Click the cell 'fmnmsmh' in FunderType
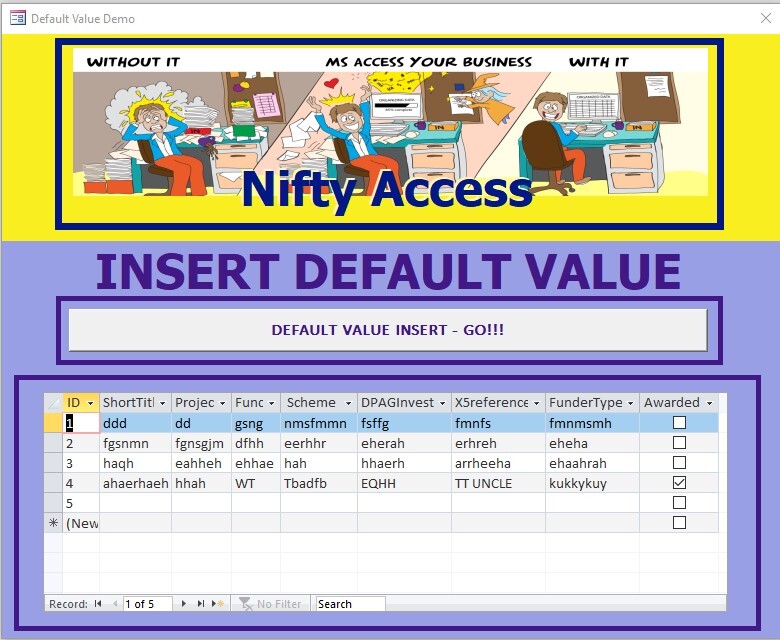This screenshot has height=640, width=780. (592, 423)
